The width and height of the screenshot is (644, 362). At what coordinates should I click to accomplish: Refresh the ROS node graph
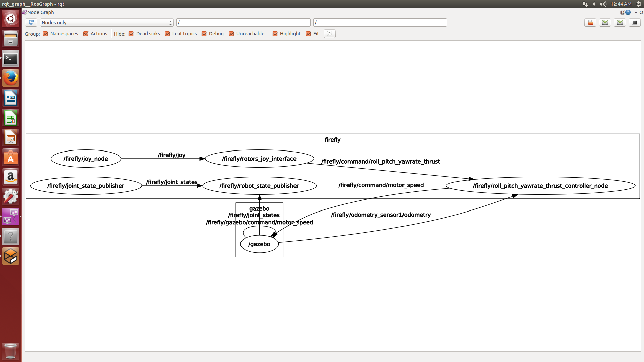31,22
